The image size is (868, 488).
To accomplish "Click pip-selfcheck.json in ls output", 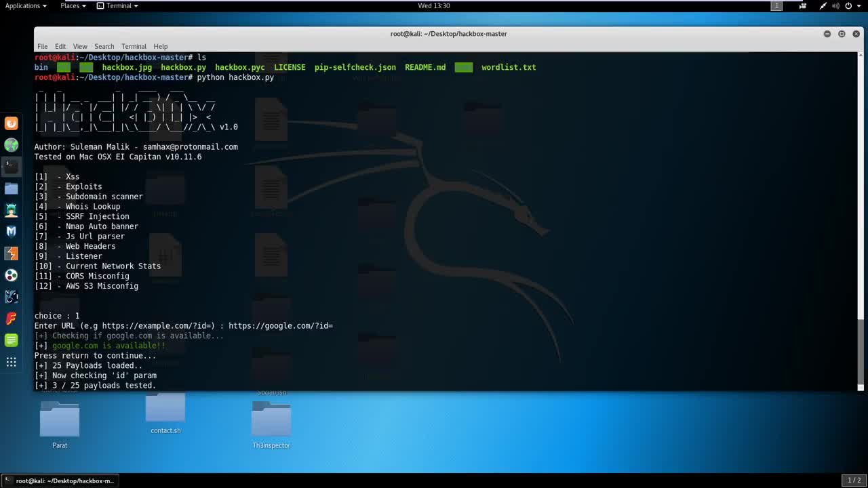I will coord(355,67).
